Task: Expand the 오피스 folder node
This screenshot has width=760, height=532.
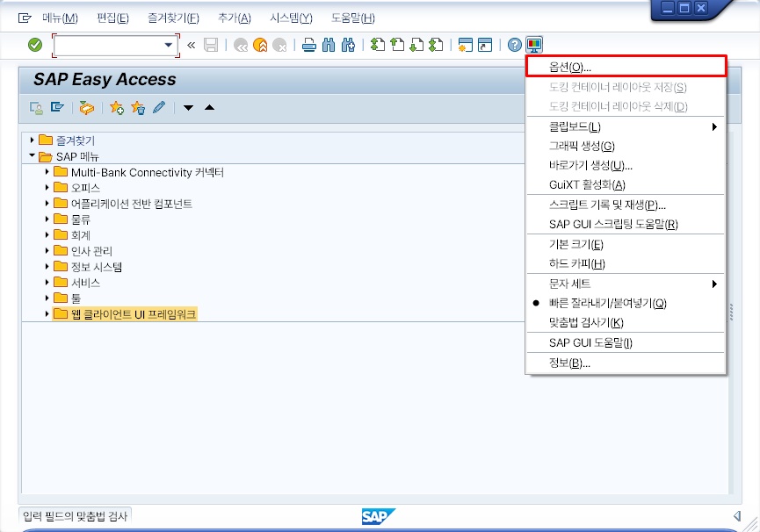Action: point(47,187)
